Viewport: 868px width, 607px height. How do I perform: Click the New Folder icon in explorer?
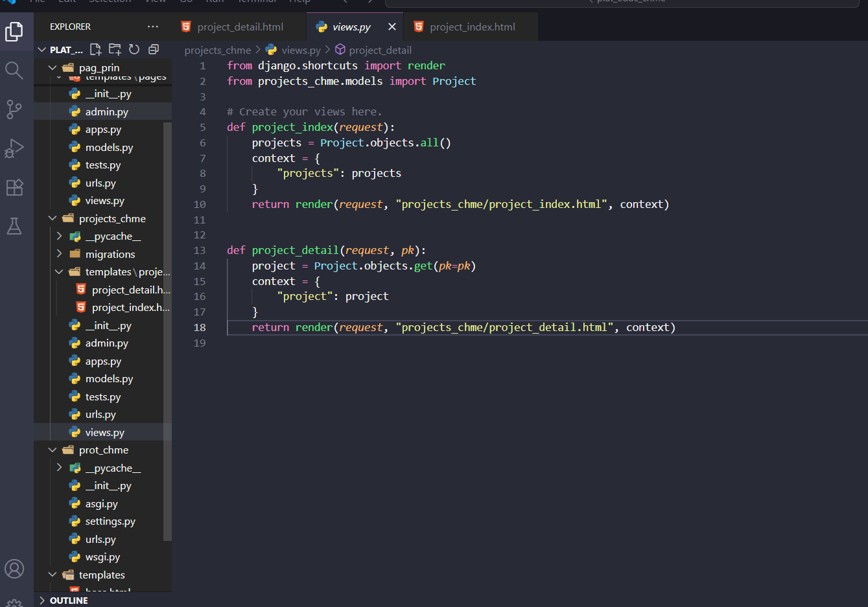pos(115,50)
